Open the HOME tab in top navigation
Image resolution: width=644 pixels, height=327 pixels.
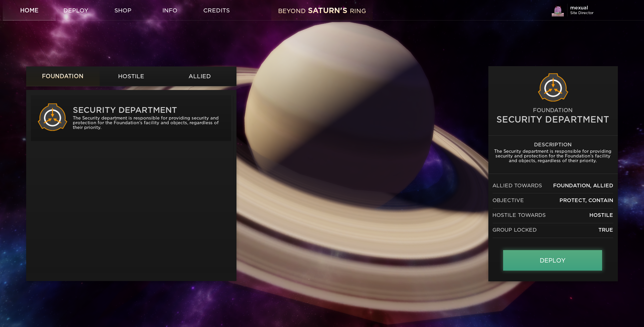pos(29,10)
